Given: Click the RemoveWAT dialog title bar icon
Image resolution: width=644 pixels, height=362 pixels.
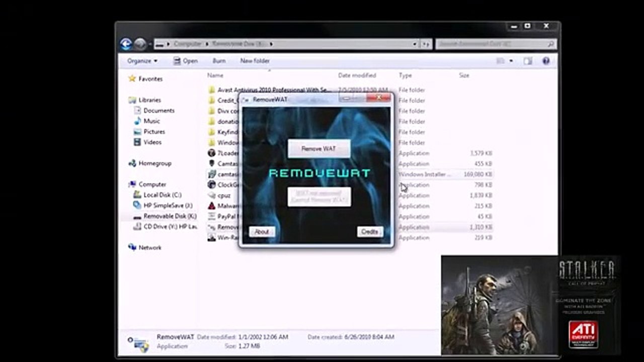Looking at the screenshot, I should (247, 100).
